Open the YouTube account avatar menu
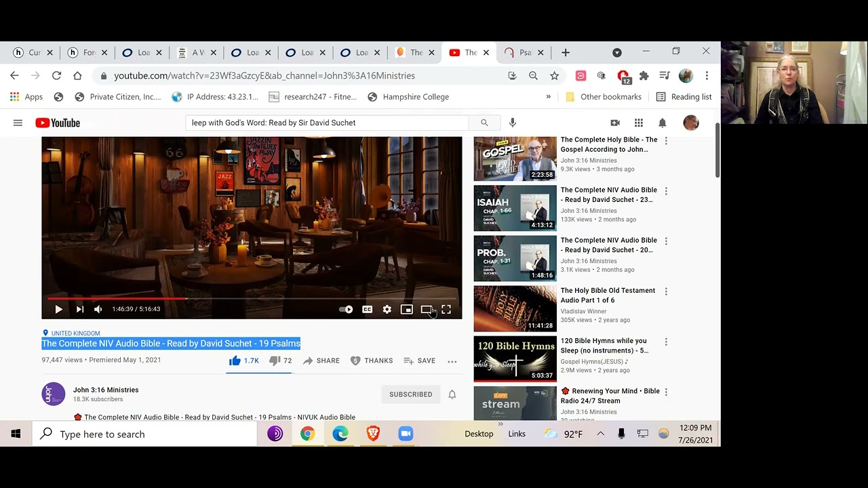 [691, 123]
